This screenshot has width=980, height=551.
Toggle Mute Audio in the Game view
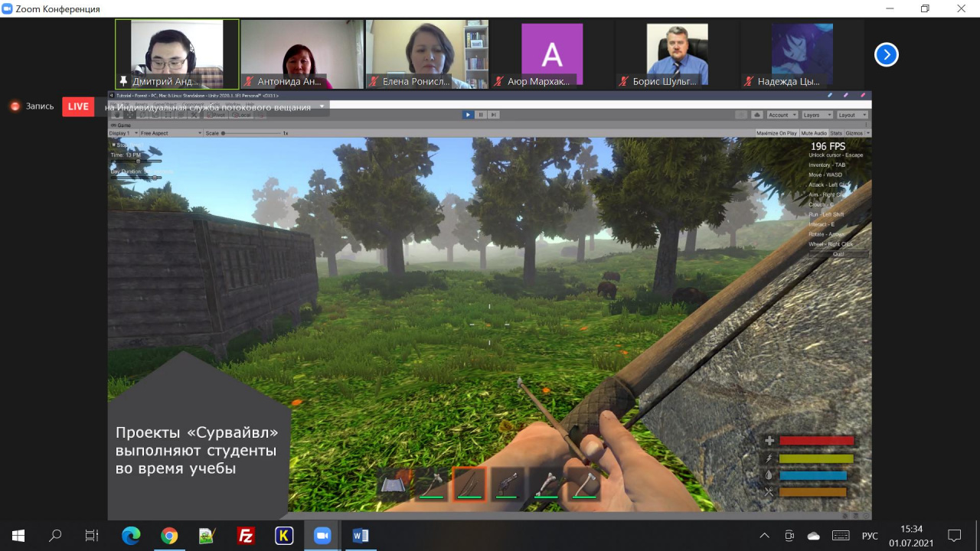click(x=814, y=133)
